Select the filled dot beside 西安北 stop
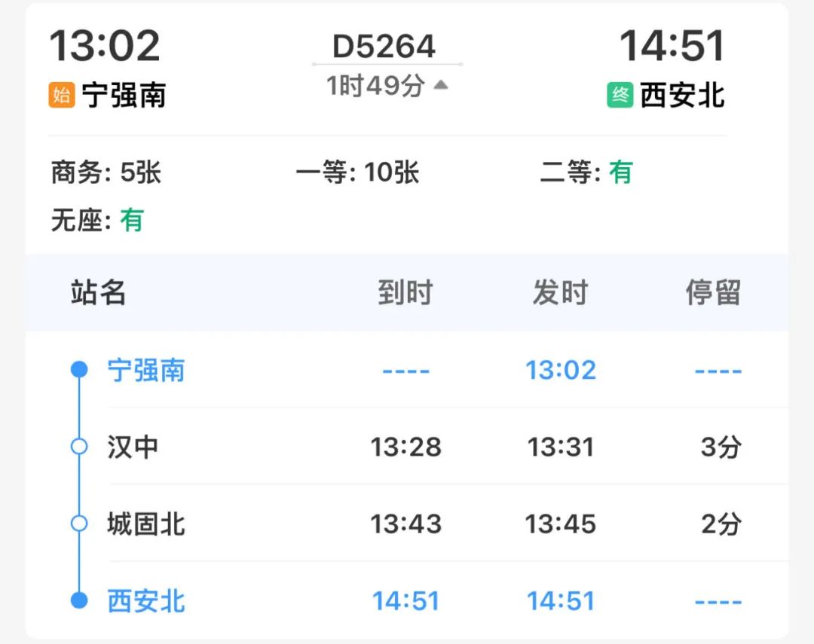 (79, 600)
